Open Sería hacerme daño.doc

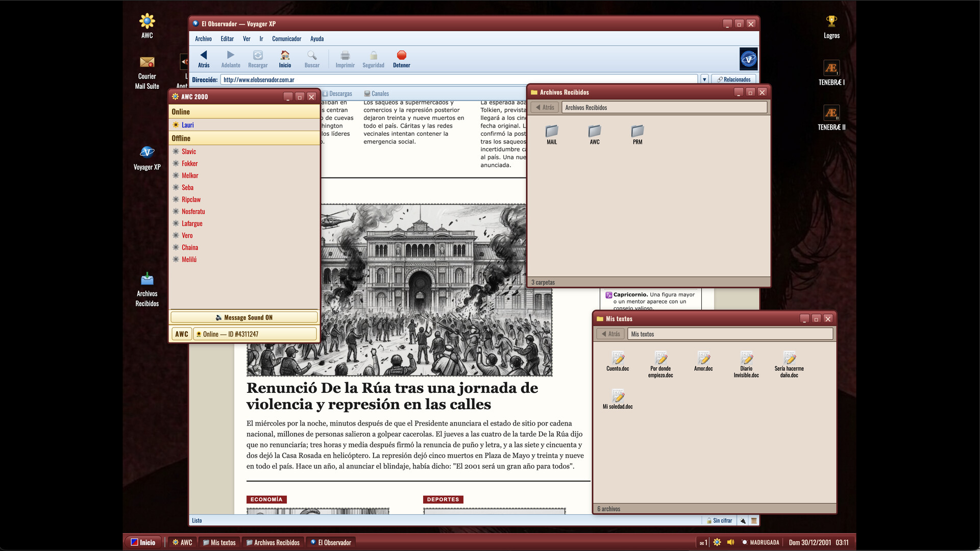pyautogui.click(x=789, y=364)
